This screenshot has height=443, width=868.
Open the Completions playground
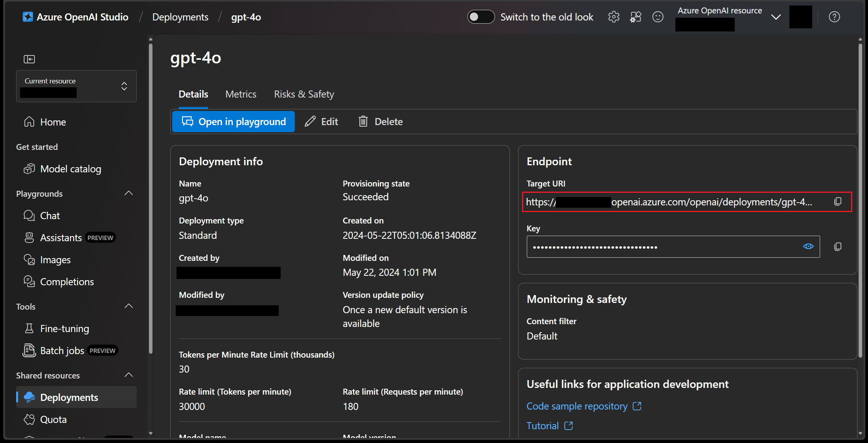click(67, 281)
